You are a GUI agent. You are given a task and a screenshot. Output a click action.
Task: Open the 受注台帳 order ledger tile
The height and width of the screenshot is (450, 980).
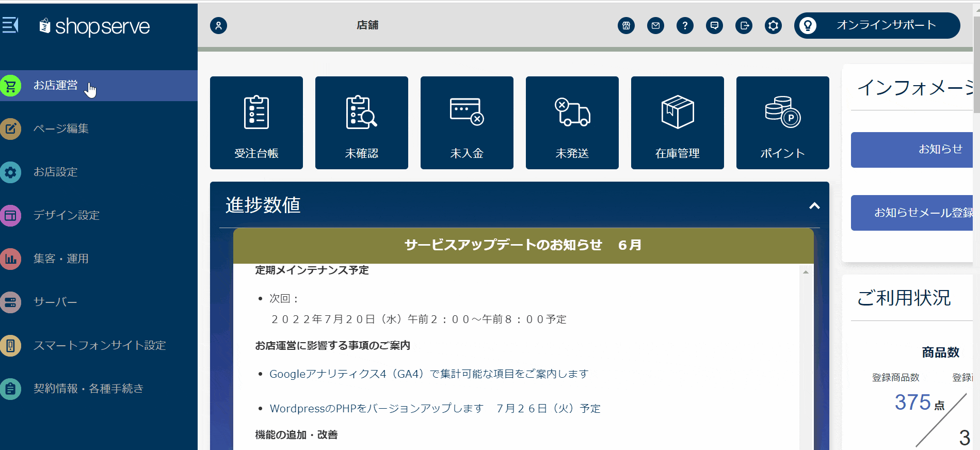[256, 123]
